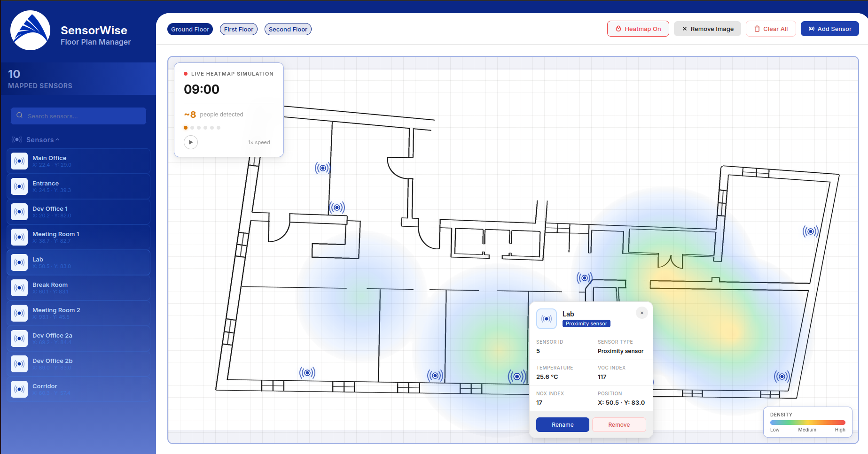Select the far-right sensor marker on map
Image resolution: width=868 pixels, height=454 pixels.
click(x=811, y=231)
